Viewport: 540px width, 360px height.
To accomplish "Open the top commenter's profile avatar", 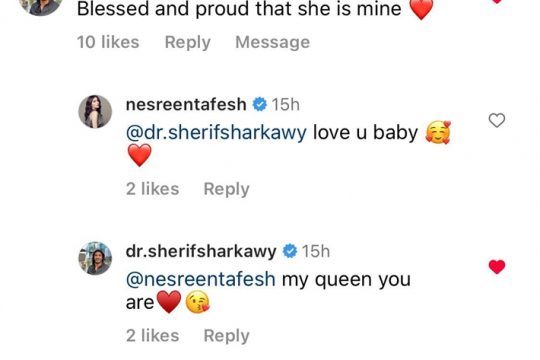I will [x=41, y=5].
